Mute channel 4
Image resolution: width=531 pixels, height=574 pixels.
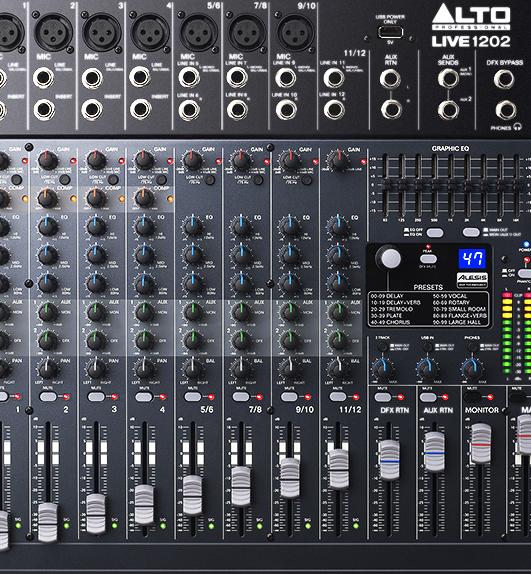pos(144,396)
